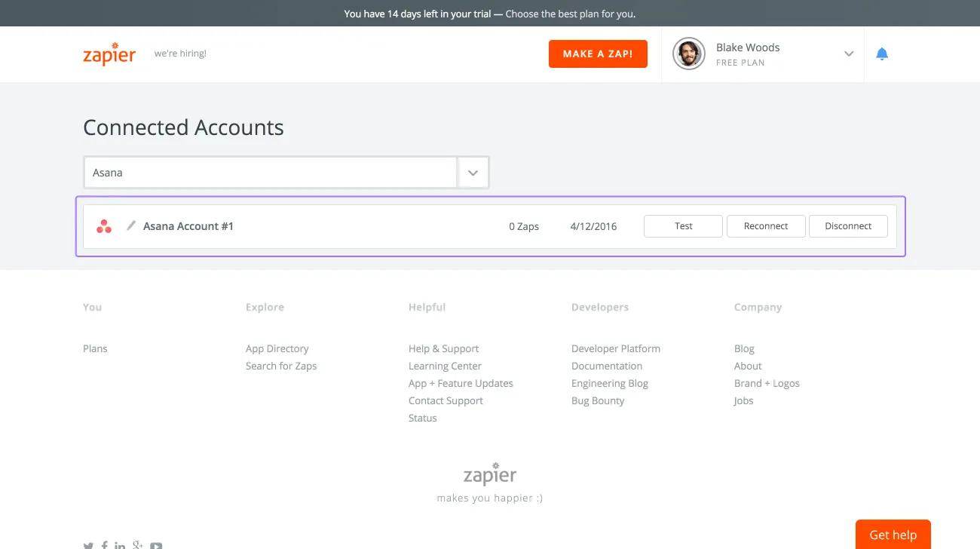Image resolution: width=980 pixels, height=549 pixels.
Task: Click the YouTube icon in the footer
Action: [156, 545]
